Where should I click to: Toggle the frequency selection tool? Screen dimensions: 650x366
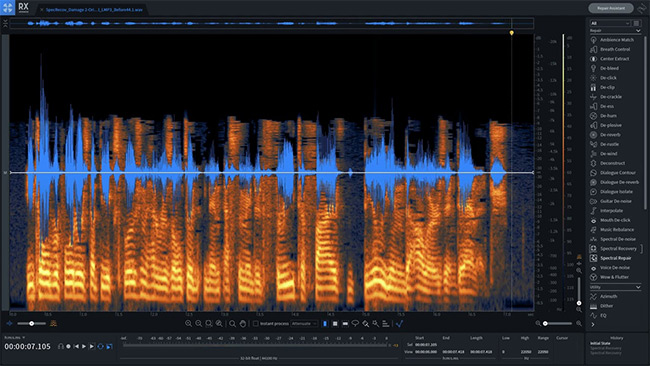(x=345, y=324)
